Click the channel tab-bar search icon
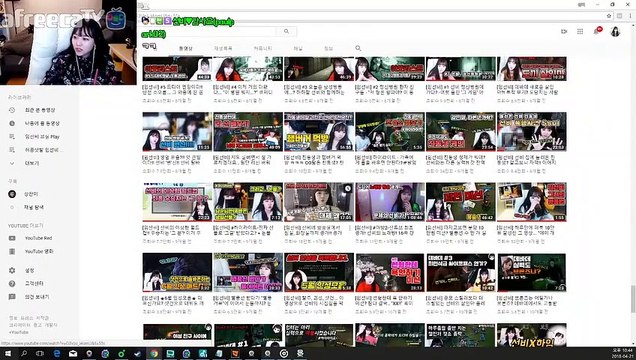This screenshot has width=636, height=360. 358,48
